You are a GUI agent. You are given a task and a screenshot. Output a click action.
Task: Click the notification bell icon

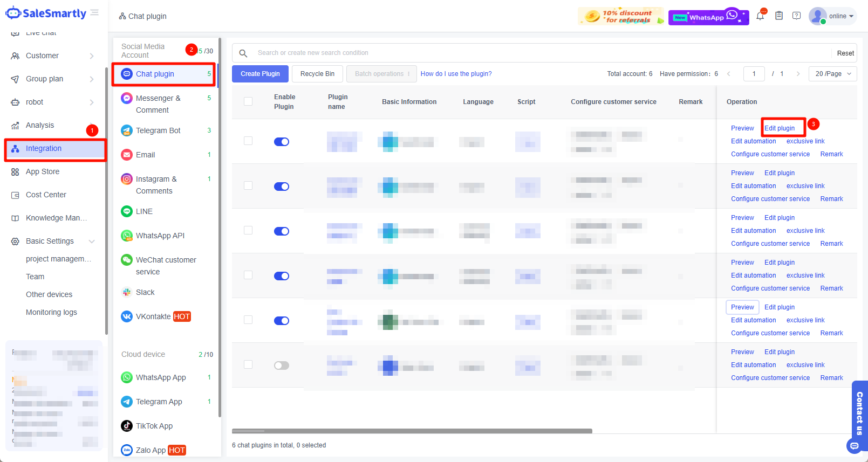coord(760,16)
